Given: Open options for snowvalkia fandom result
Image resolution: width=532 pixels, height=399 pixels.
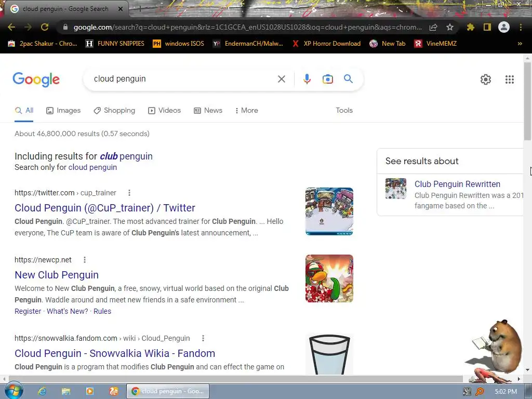Looking at the screenshot, I should (x=203, y=338).
